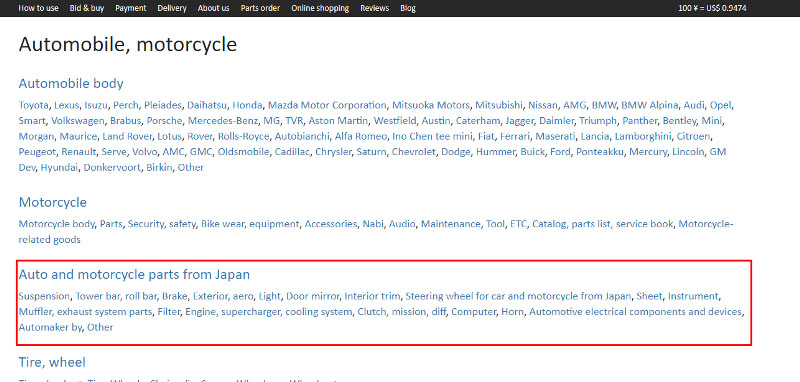Go to the Payment page
Screen dimensions: 800x382
pyautogui.click(x=131, y=8)
